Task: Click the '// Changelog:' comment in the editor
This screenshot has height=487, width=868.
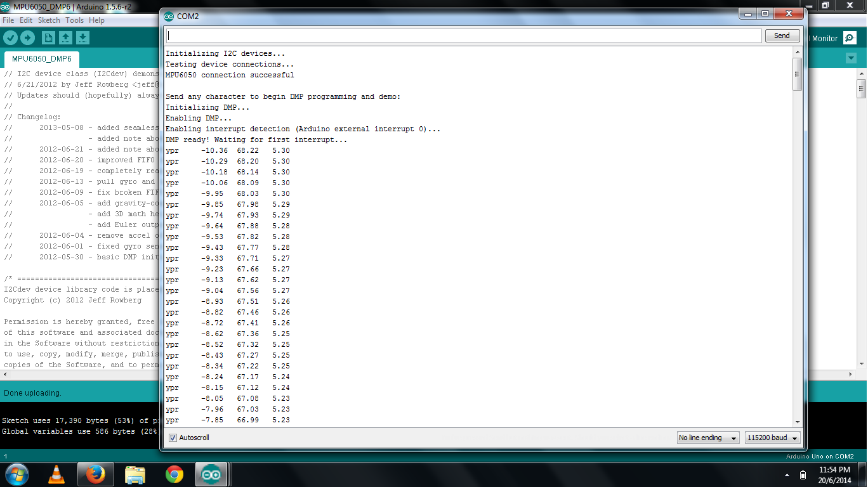Action: click(32, 117)
